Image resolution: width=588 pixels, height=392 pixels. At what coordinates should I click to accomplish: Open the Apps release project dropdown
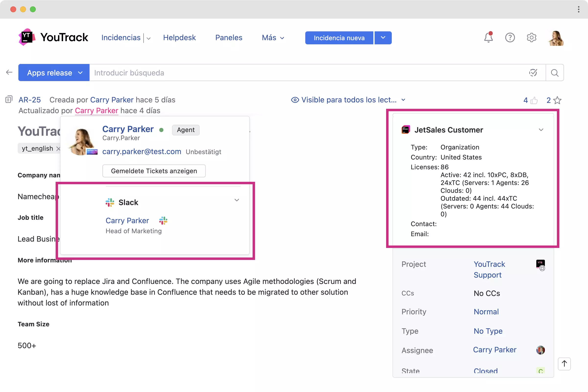tap(54, 73)
